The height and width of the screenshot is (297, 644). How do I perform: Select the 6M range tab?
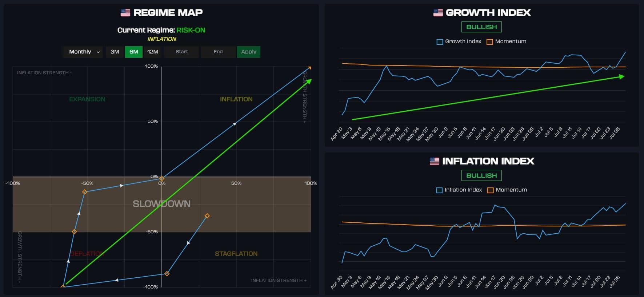click(x=134, y=52)
